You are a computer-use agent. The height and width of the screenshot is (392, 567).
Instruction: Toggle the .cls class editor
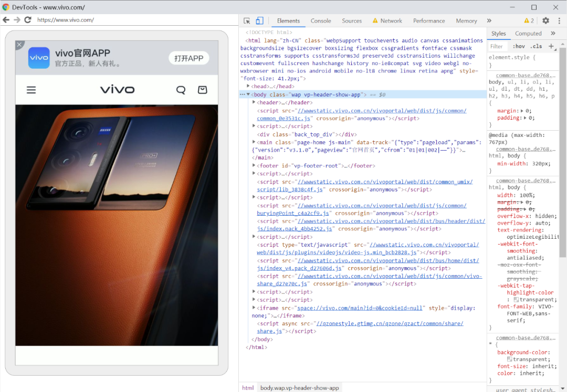[x=536, y=46]
